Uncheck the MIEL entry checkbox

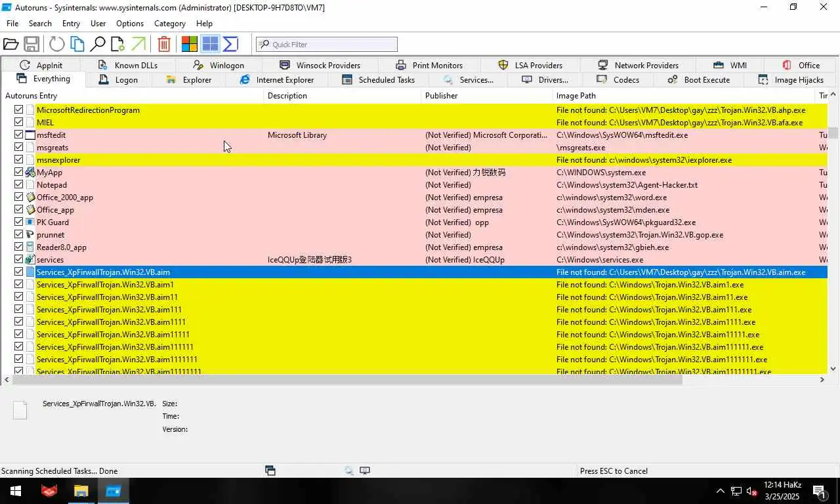[18, 122]
